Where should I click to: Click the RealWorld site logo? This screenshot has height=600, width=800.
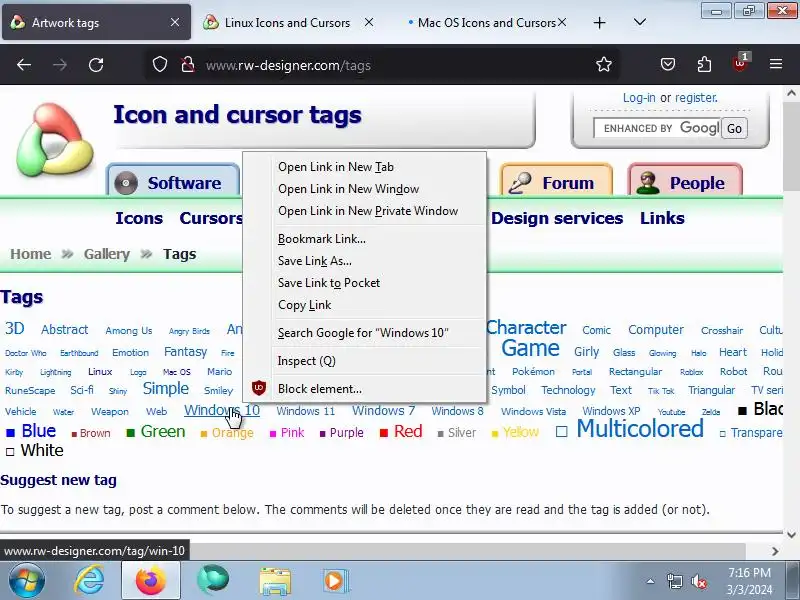55,139
